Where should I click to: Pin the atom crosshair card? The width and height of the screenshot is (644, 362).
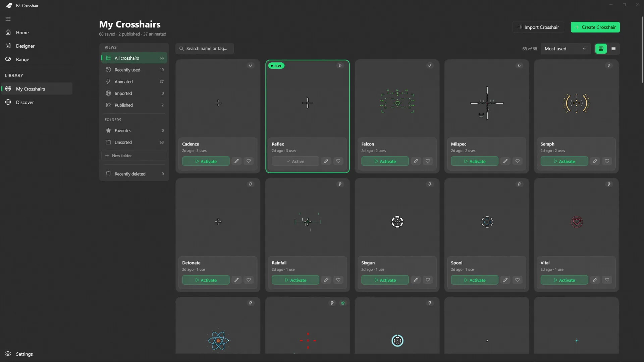coord(251,303)
